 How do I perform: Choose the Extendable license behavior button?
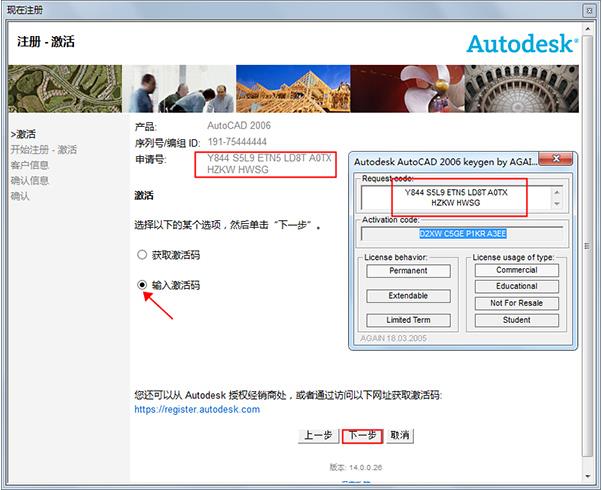click(x=408, y=296)
